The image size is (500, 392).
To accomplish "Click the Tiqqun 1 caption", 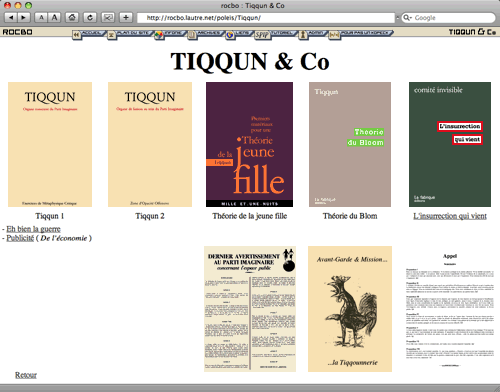I will 50,216.
